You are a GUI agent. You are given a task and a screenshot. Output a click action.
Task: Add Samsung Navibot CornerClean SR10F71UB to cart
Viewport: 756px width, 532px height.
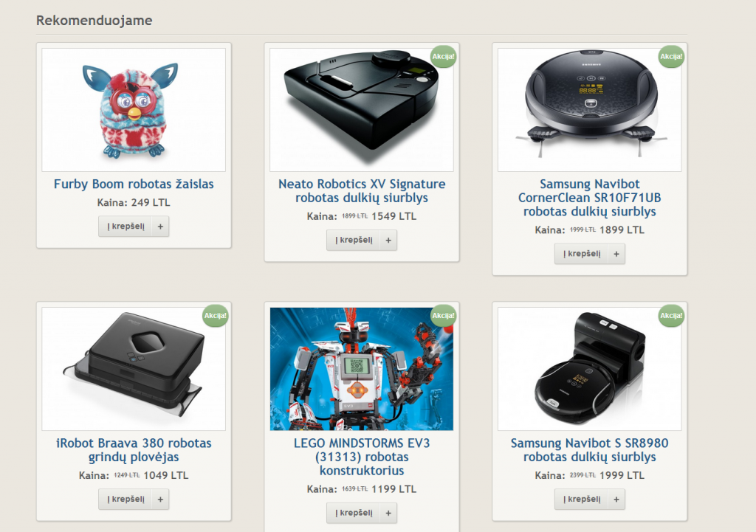tap(582, 254)
